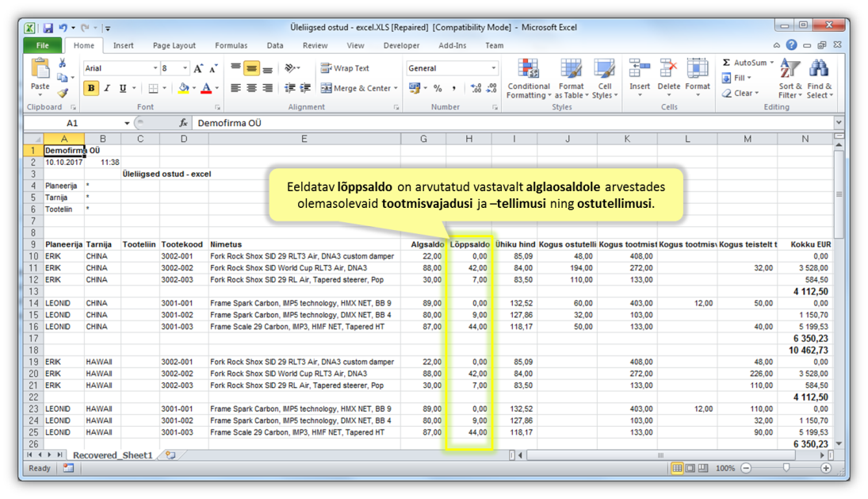Open the Name Box dropdown arrow

pyautogui.click(x=127, y=123)
